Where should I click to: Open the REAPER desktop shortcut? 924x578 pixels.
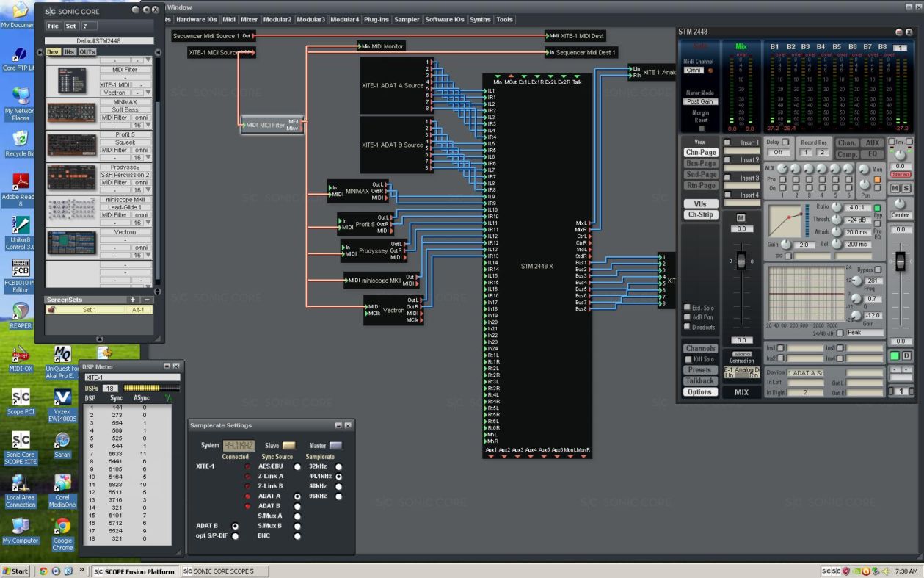click(x=20, y=314)
